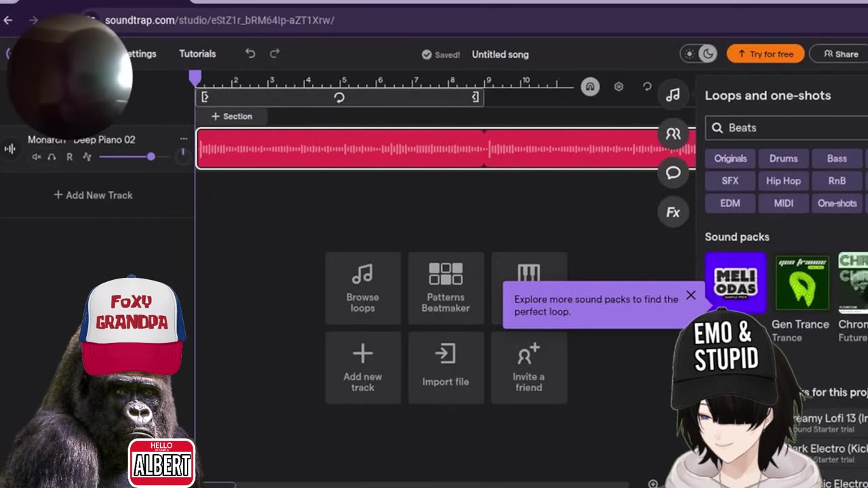Open the Gen Trance sound pack thumbnail
This screenshot has width=868, height=488.
tap(802, 283)
